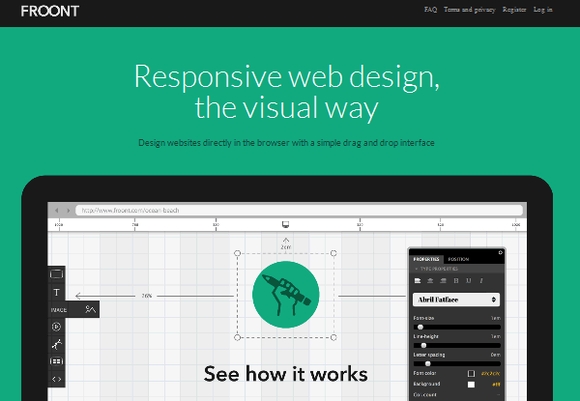
Task: Align text center in properties panel
Action: 430,281
